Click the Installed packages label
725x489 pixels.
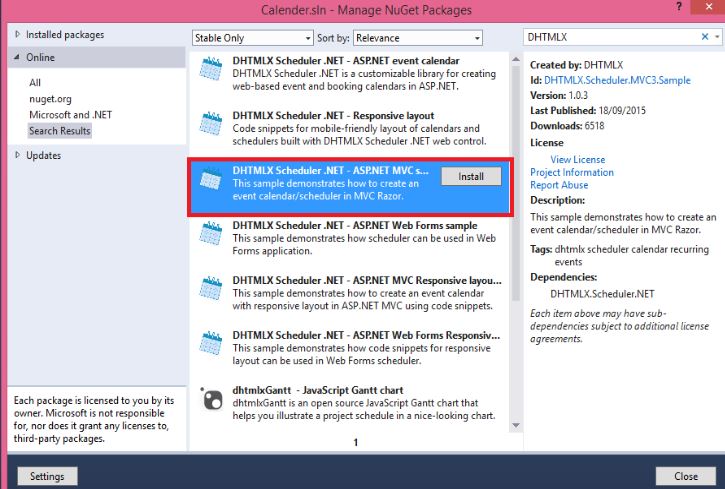(65, 35)
